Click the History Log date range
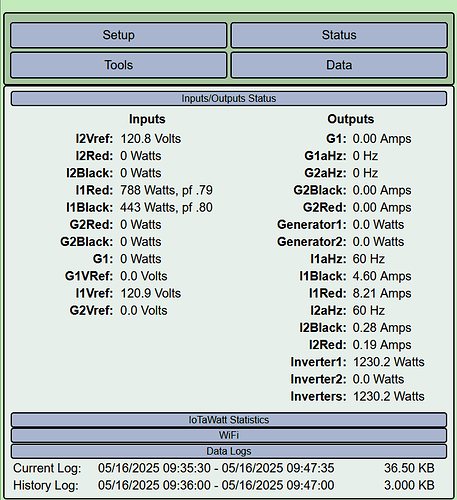The image size is (457, 500). point(216,485)
